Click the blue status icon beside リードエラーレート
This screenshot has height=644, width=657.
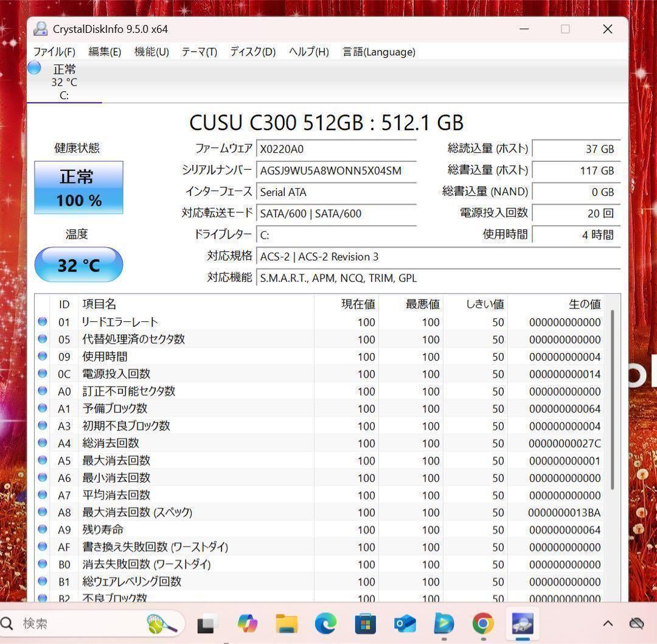42,322
